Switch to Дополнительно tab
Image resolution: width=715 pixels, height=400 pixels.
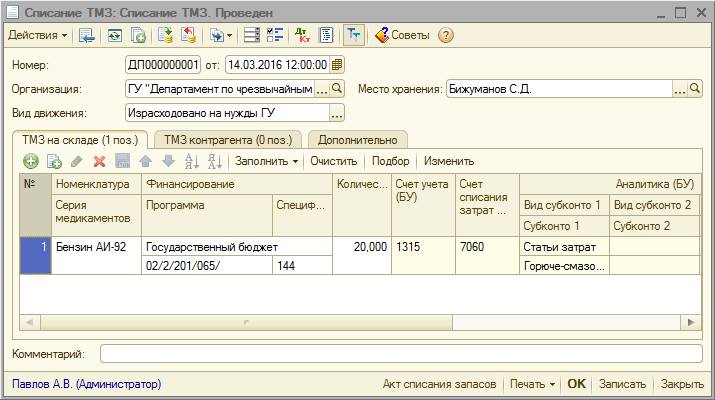[x=357, y=140]
